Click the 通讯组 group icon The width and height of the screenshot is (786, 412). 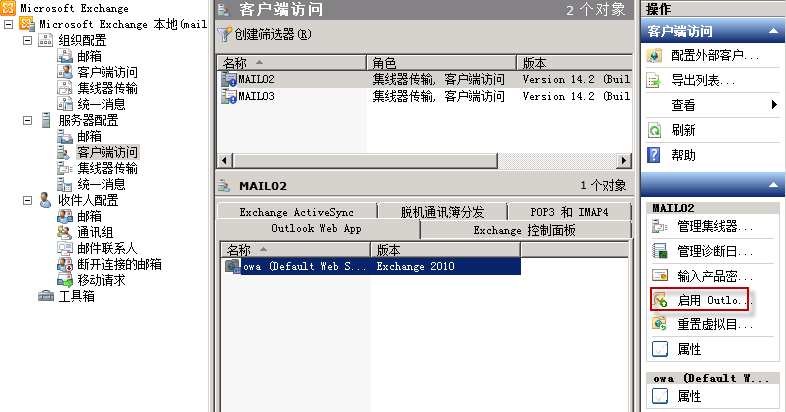point(65,233)
